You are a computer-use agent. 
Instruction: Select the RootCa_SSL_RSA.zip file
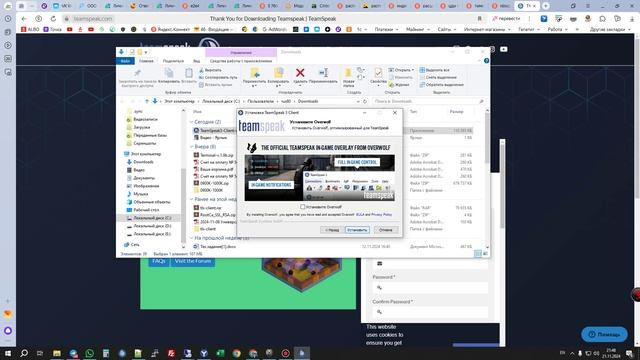(214, 215)
